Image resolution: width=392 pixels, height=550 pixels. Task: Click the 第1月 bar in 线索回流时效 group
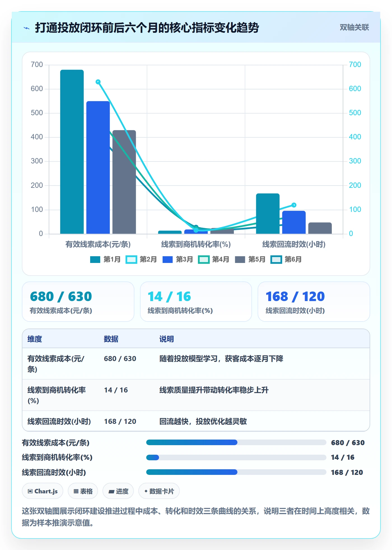point(268,214)
